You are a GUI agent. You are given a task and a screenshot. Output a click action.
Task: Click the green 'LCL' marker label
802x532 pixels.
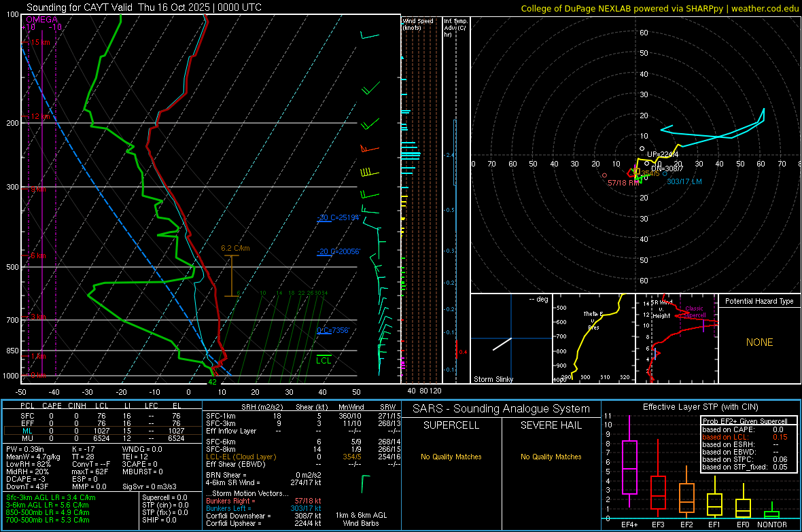click(324, 361)
